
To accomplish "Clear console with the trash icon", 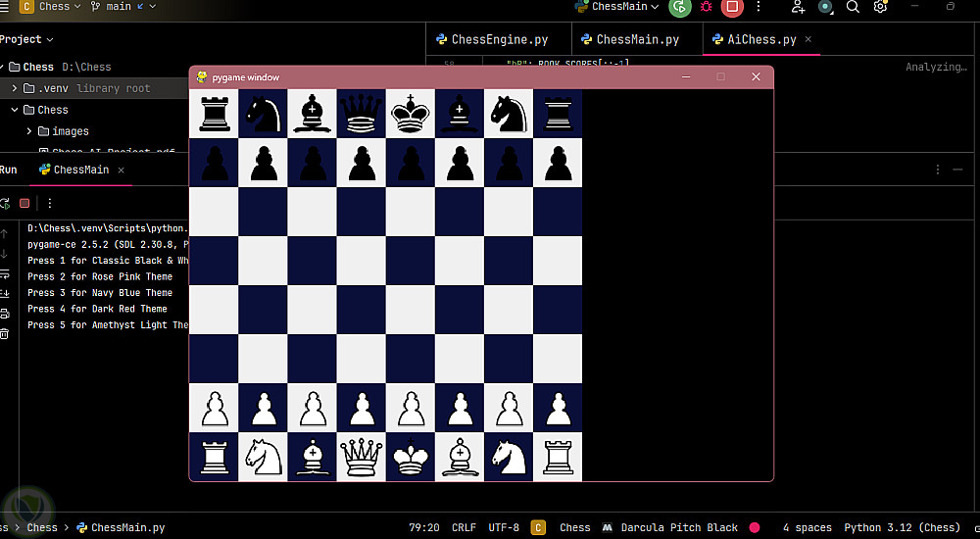I will tap(4, 334).
